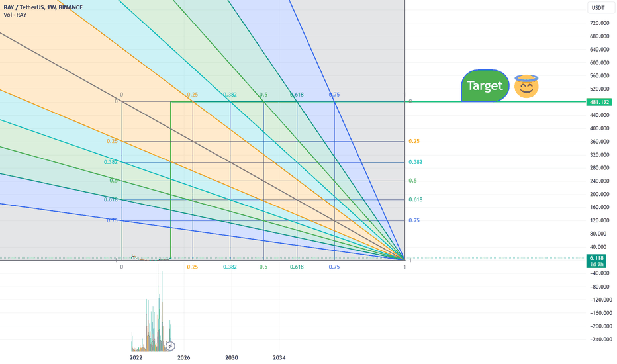Open the RAY / TetherUS symbol title
The height and width of the screenshot is (364, 617).
coord(43,7)
